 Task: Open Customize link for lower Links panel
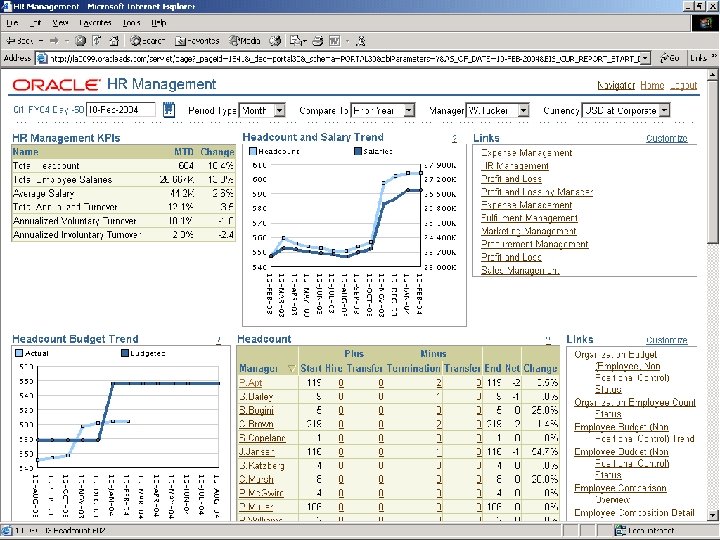point(667,340)
